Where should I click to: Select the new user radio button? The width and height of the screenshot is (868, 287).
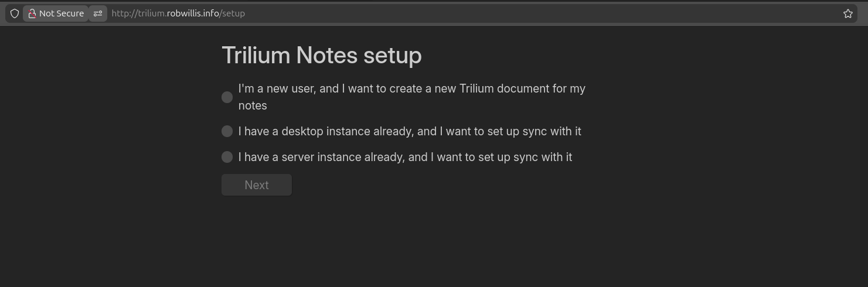(x=227, y=97)
